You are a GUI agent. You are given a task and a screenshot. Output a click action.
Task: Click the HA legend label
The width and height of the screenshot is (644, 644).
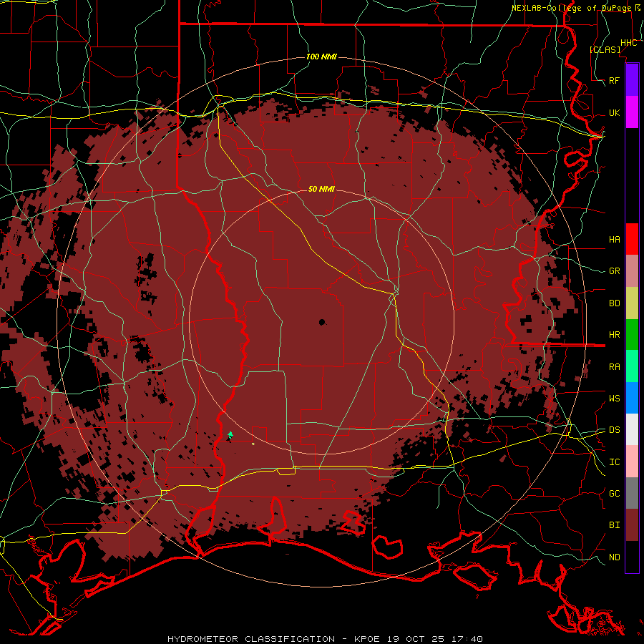615,239
